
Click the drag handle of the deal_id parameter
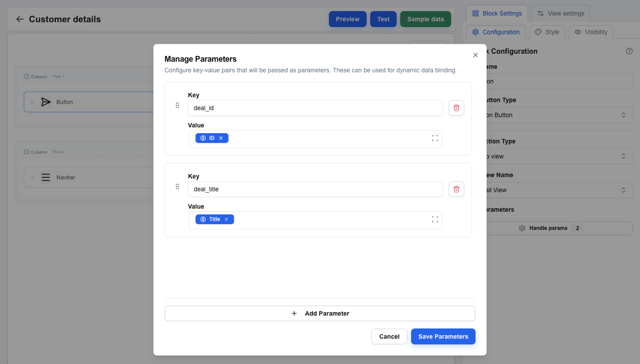pos(177,105)
